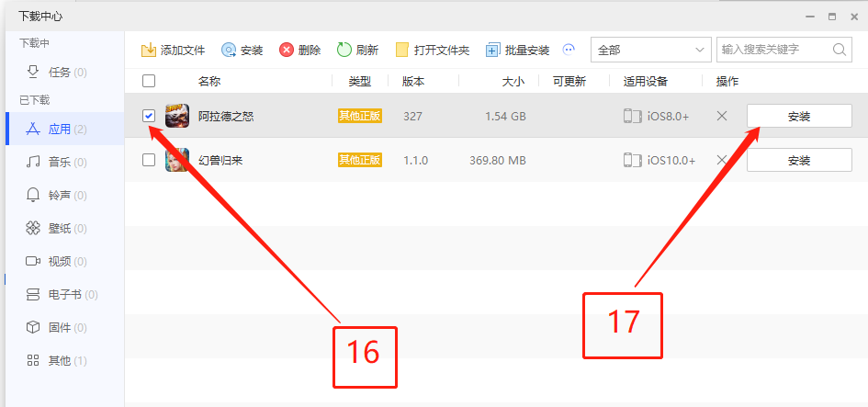Click the red 删除 (Delete) toolbar icon
The width and height of the screenshot is (868, 407).
287,50
